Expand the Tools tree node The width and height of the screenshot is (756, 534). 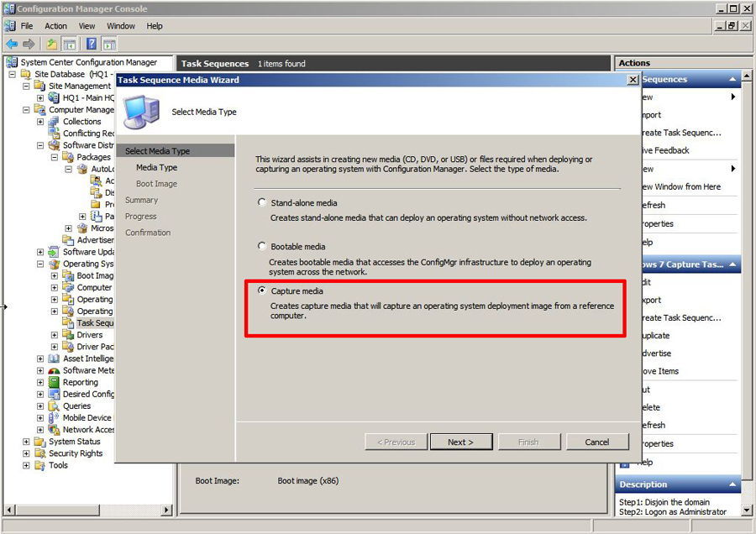[x=26, y=465]
